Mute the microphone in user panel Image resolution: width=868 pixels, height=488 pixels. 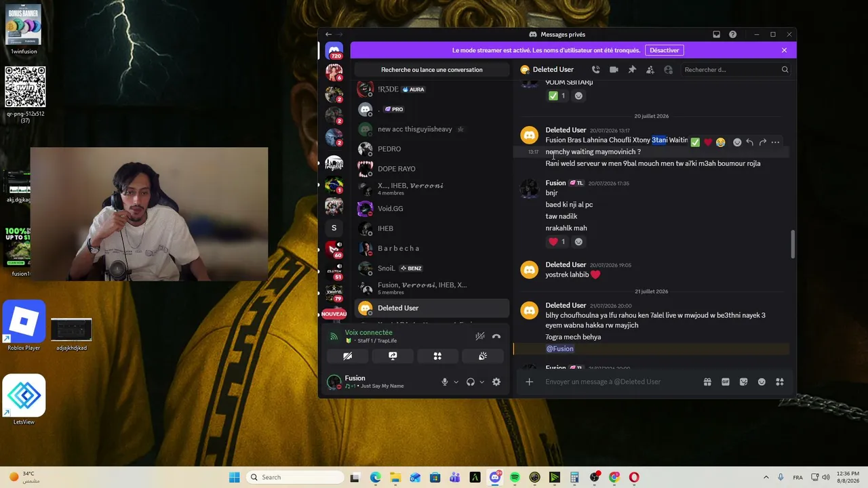click(x=445, y=382)
